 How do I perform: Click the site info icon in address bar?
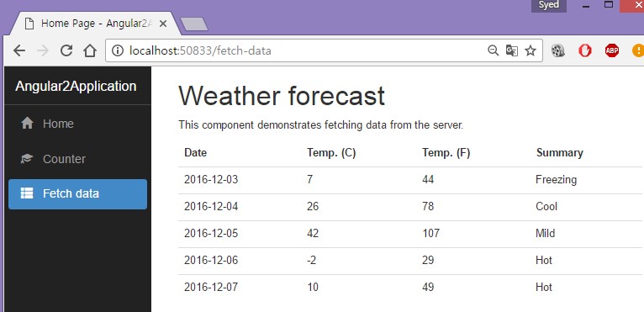point(118,50)
